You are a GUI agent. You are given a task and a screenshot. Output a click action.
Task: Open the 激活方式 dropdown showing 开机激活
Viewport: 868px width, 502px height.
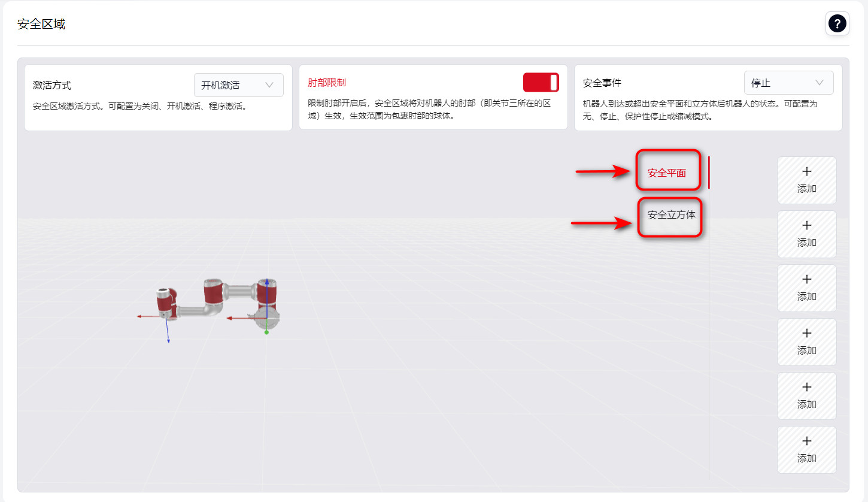(238, 85)
